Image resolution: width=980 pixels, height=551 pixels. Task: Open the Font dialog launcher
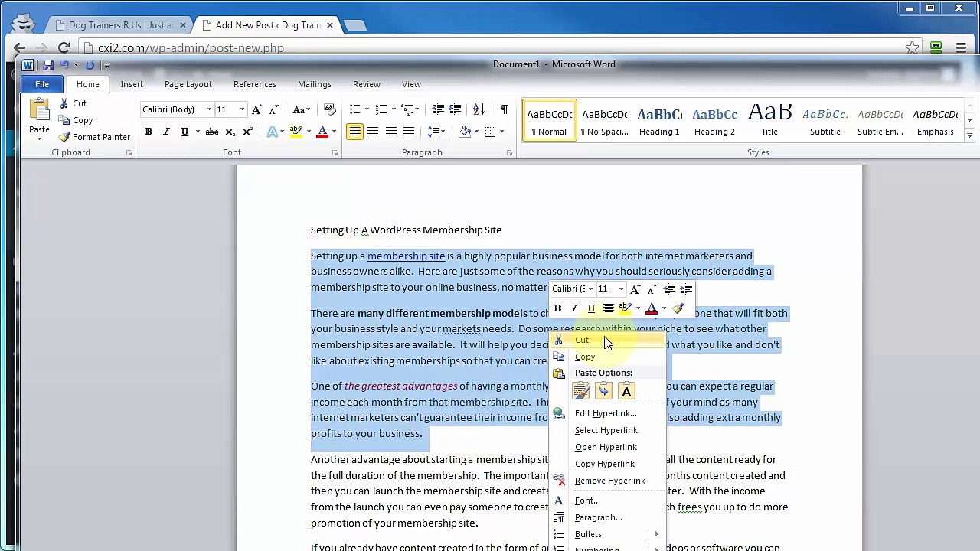coord(335,153)
